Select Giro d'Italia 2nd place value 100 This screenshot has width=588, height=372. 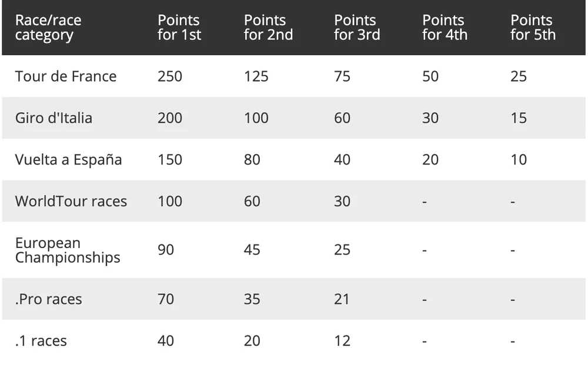click(x=256, y=118)
